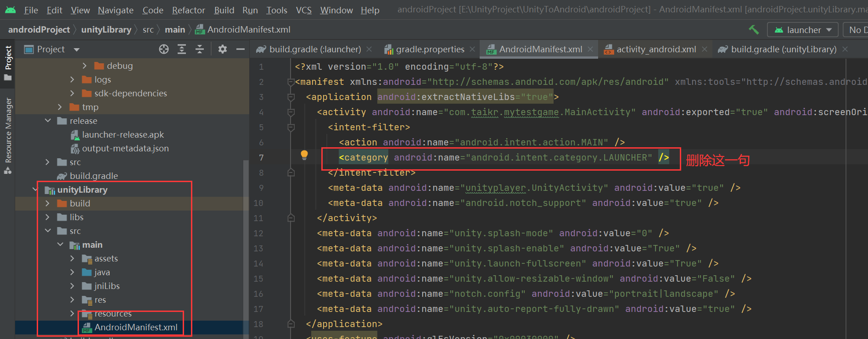Viewport: 868px width, 339px height.
Task: Collapse the unityLibrary module node
Action: click(x=35, y=189)
